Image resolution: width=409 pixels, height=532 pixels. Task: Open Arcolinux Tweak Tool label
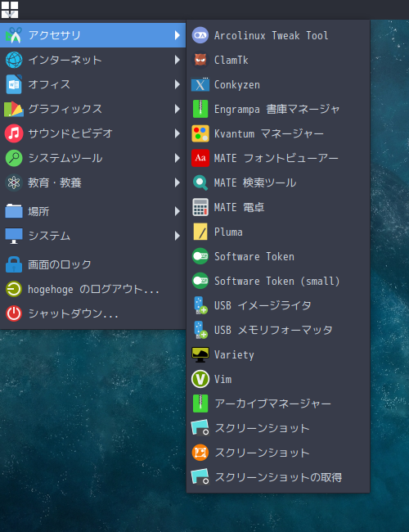(272, 35)
